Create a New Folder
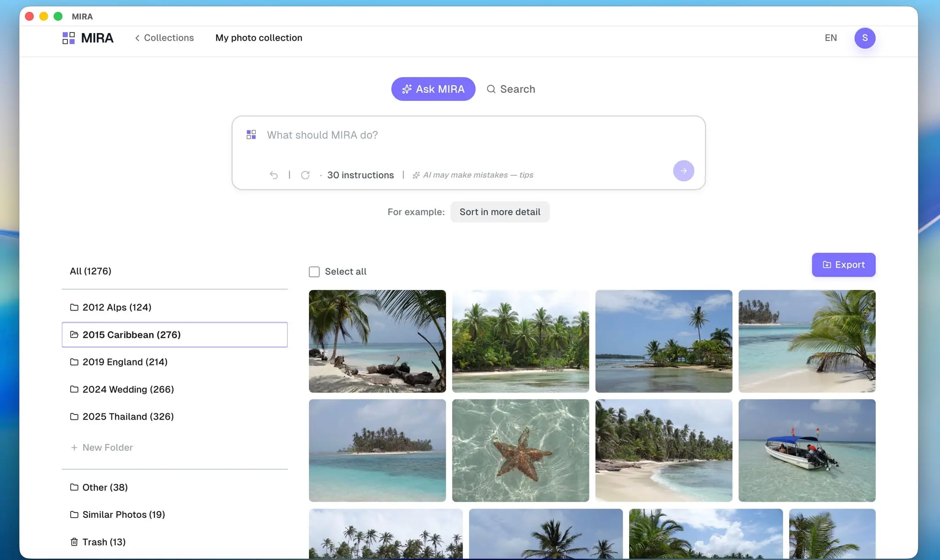Screen dimensions: 940x560 (102, 447)
